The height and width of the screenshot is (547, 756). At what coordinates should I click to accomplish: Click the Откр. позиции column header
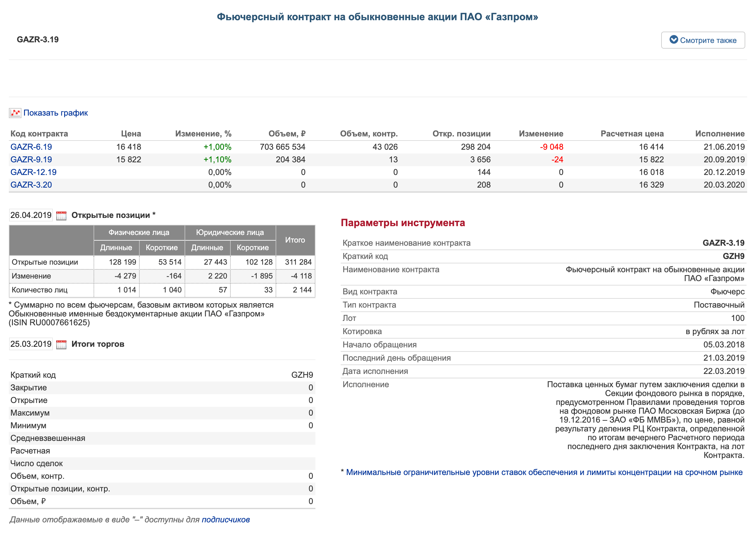coord(462,134)
